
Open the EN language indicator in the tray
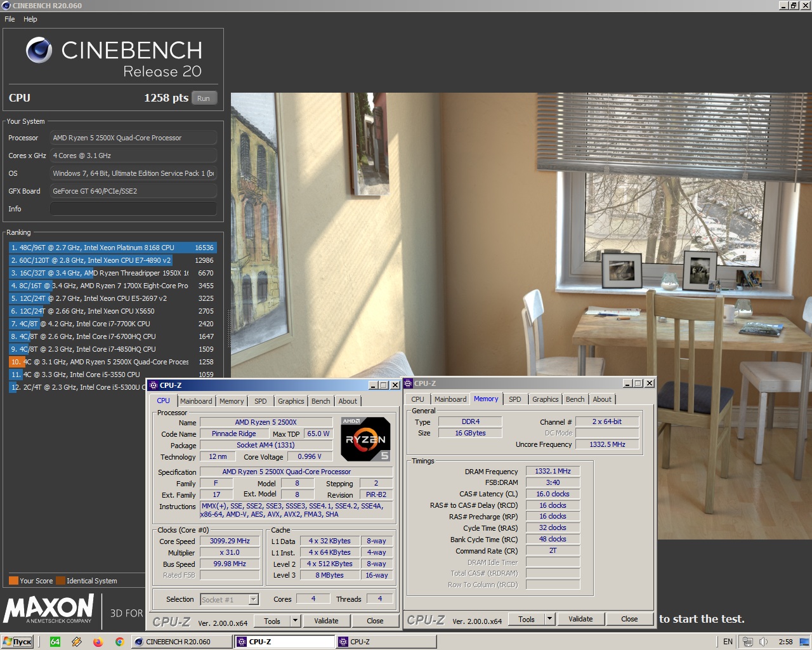(x=728, y=642)
